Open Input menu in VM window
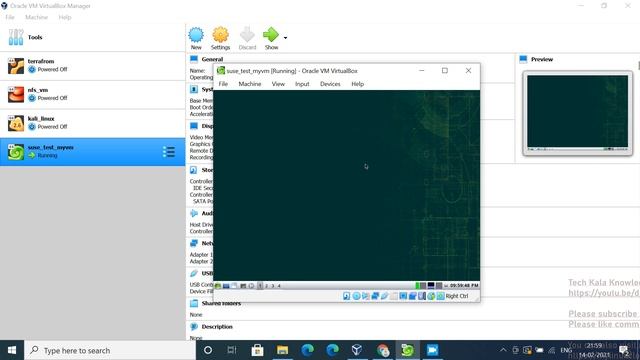The image size is (640, 360). 302,84
